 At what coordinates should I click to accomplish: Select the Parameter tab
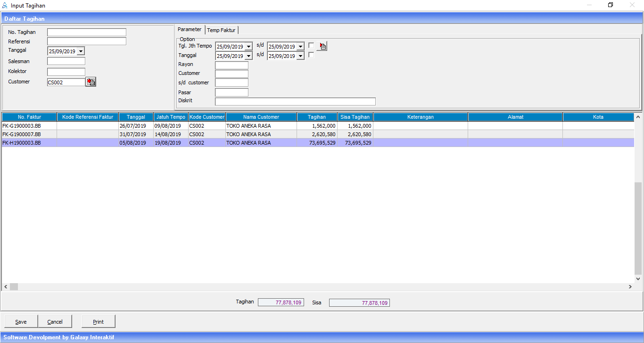[x=190, y=29]
